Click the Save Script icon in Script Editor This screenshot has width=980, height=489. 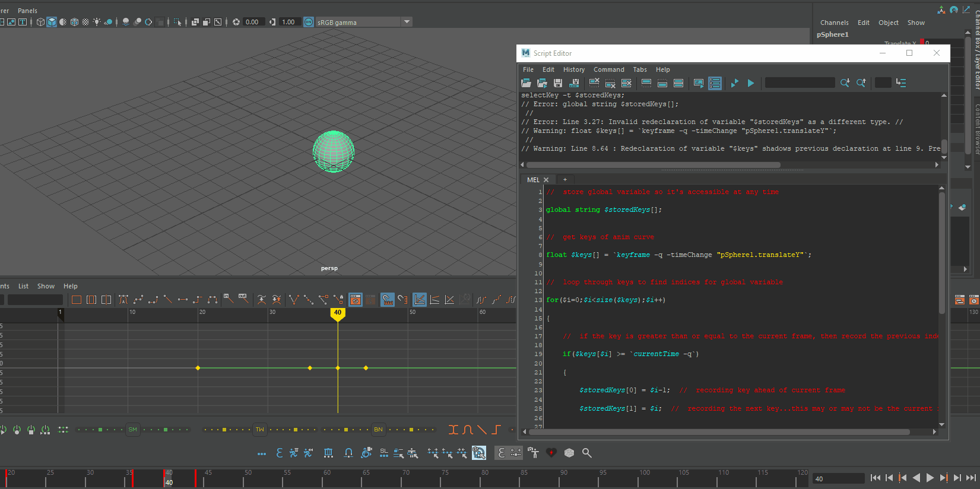558,83
